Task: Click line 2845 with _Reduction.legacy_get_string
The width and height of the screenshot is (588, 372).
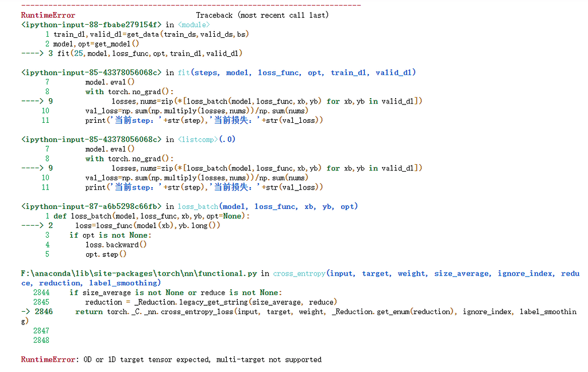Action: pos(211,302)
